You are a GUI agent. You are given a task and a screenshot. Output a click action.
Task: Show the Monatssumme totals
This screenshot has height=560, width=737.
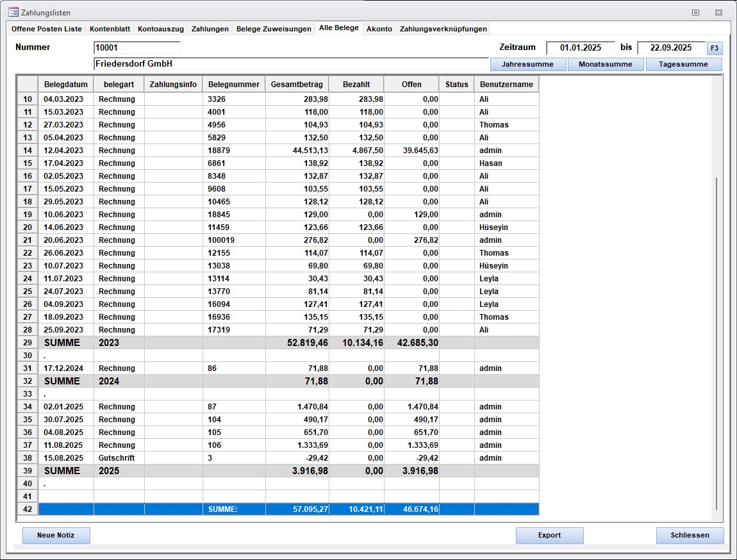point(606,64)
